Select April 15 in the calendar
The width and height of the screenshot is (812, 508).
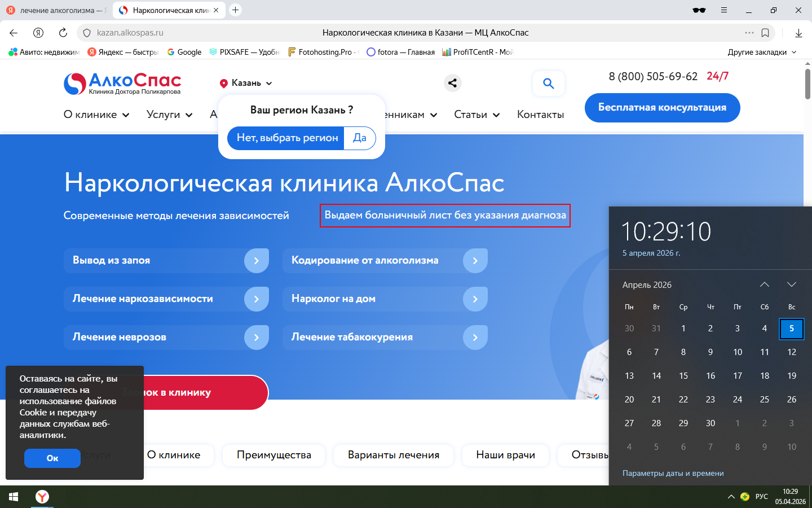(683, 376)
